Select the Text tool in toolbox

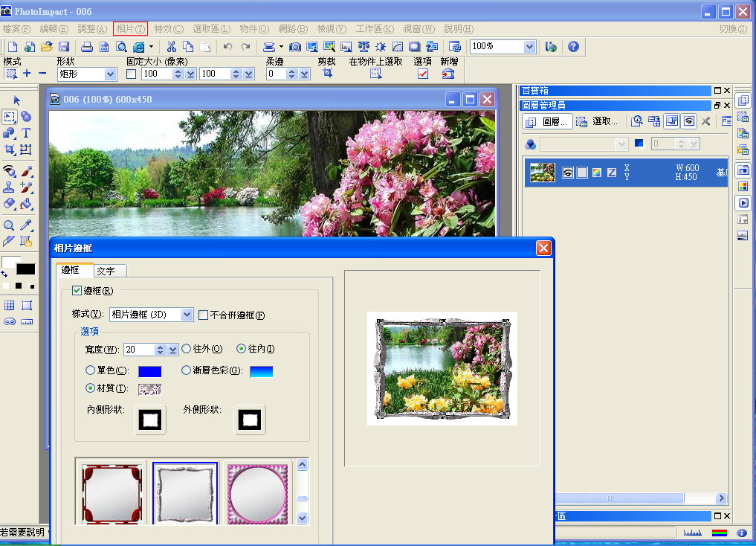[x=26, y=133]
